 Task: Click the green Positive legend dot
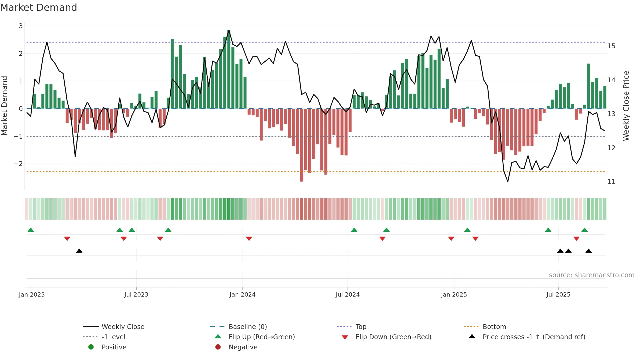coord(91,347)
